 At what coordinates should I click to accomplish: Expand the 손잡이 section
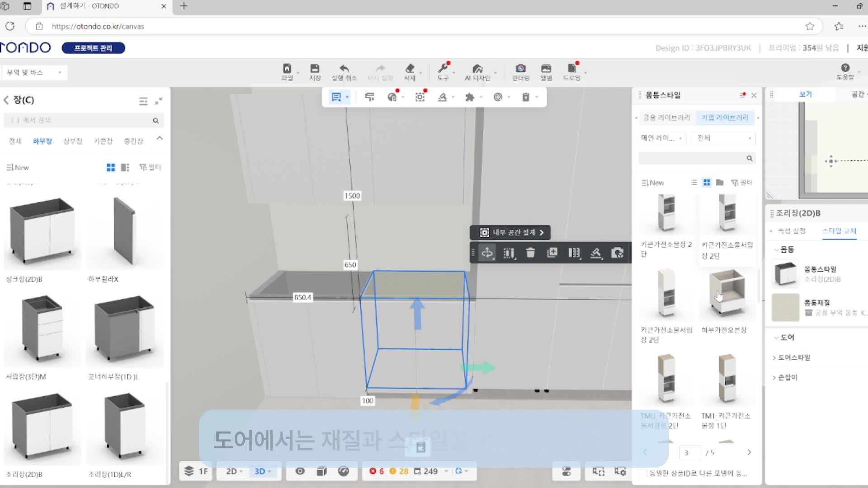pyautogui.click(x=787, y=377)
